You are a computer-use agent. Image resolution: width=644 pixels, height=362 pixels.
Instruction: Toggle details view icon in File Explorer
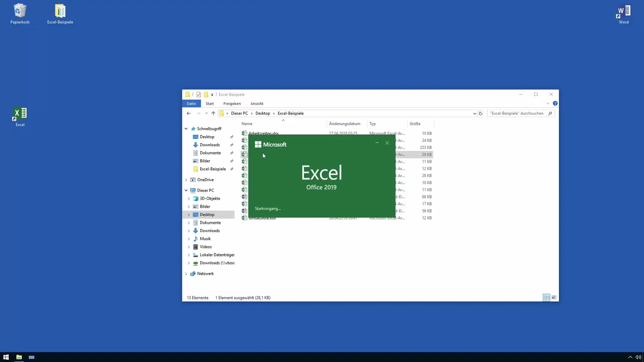[x=546, y=297]
